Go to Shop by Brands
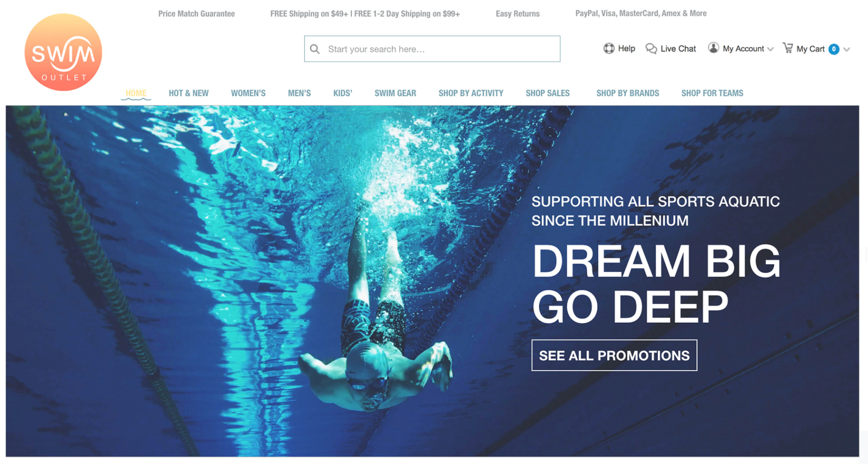The height and width of the screenshot is (464, 868). tap(628, 93)
